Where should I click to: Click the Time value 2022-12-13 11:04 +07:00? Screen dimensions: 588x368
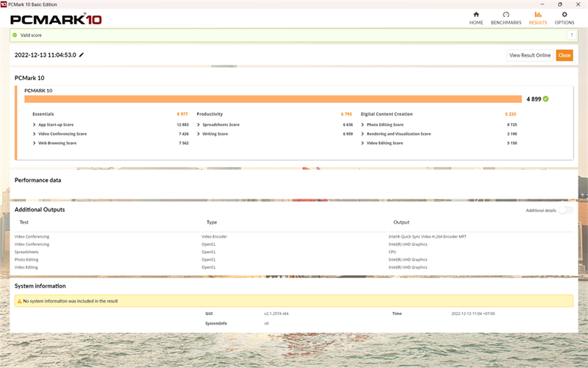pyautogui.click(x=473, y=314)
